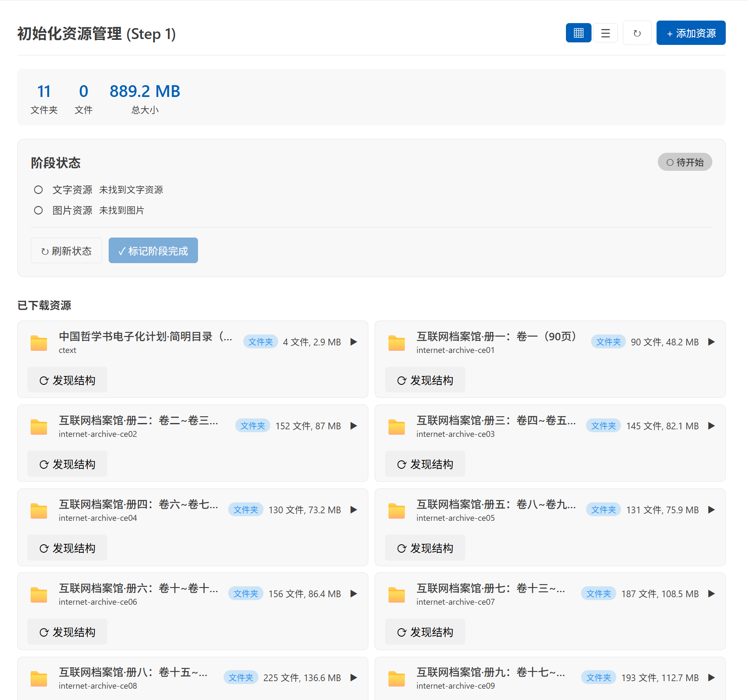Click 发现结构 for internet-archive-ce06

point(67,632)
